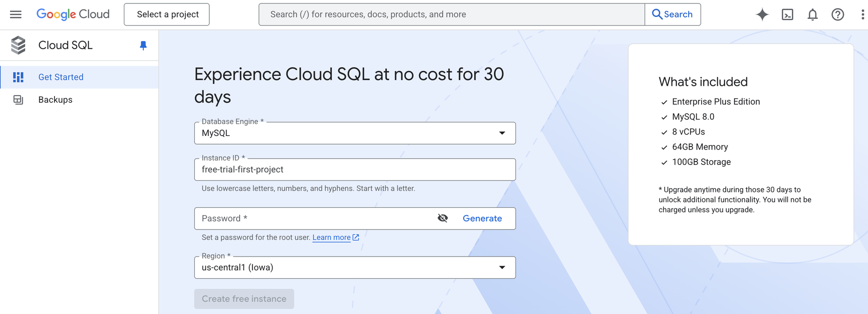Open the three-dot settings menu

pos(862,14)
